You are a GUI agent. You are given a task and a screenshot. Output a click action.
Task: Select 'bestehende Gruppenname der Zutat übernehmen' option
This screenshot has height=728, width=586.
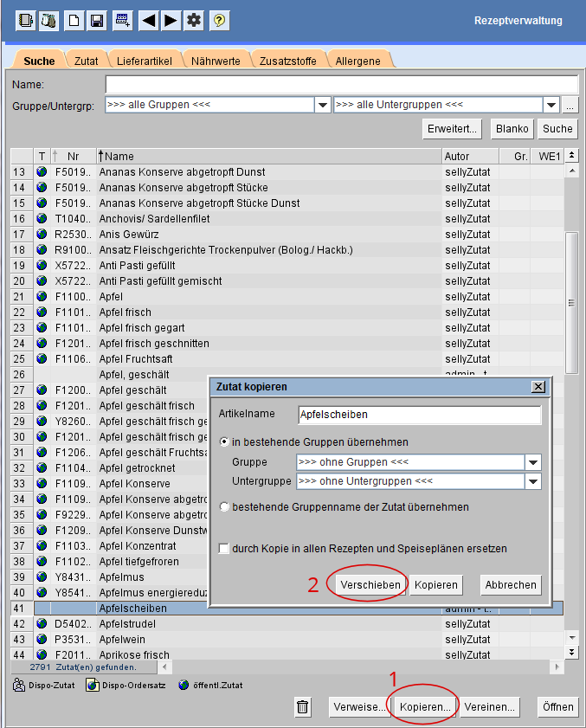(225, 507)
